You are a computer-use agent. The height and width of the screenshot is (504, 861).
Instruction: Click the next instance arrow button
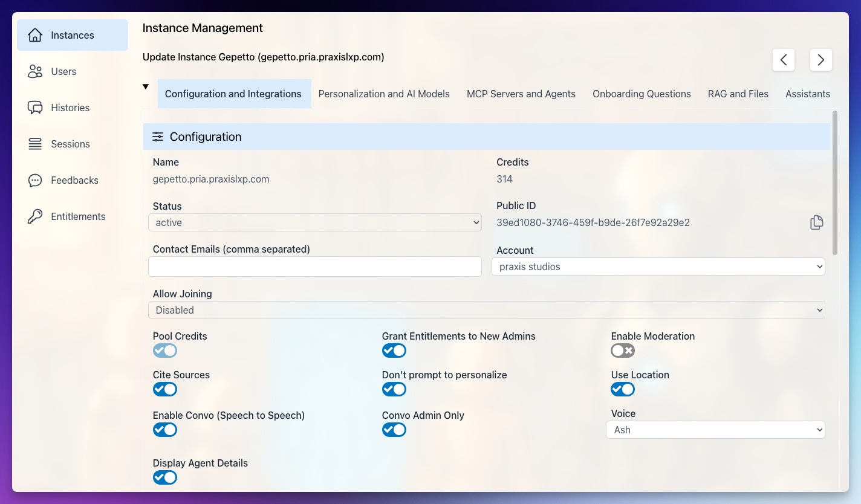coord(820,60)
